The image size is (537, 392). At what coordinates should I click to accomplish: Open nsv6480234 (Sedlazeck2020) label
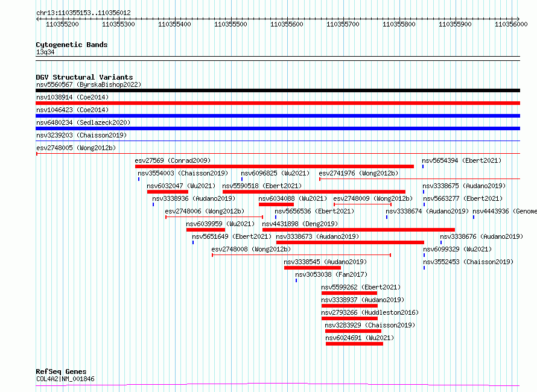click(x=83, y=122)
